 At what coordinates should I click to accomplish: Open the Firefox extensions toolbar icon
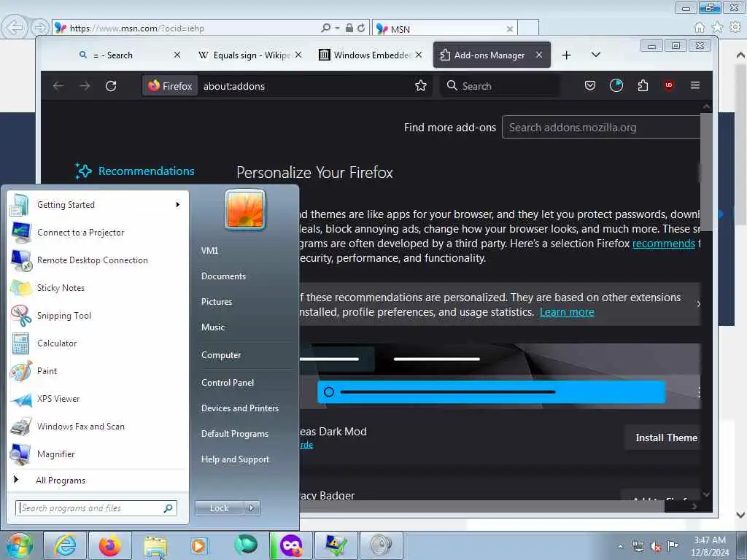643,86
